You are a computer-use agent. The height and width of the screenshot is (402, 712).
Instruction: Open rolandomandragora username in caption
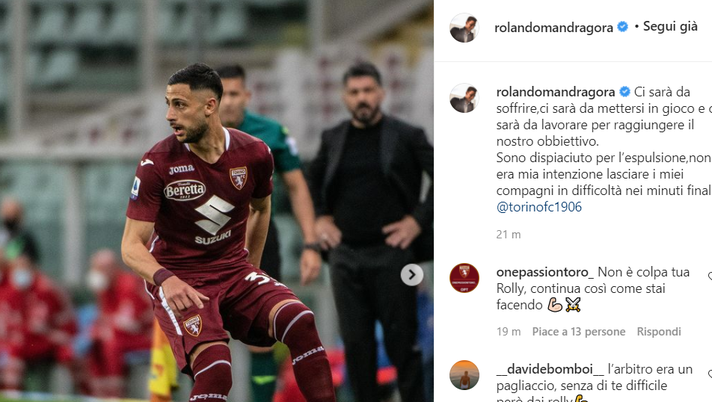click(x=556, y=92)
